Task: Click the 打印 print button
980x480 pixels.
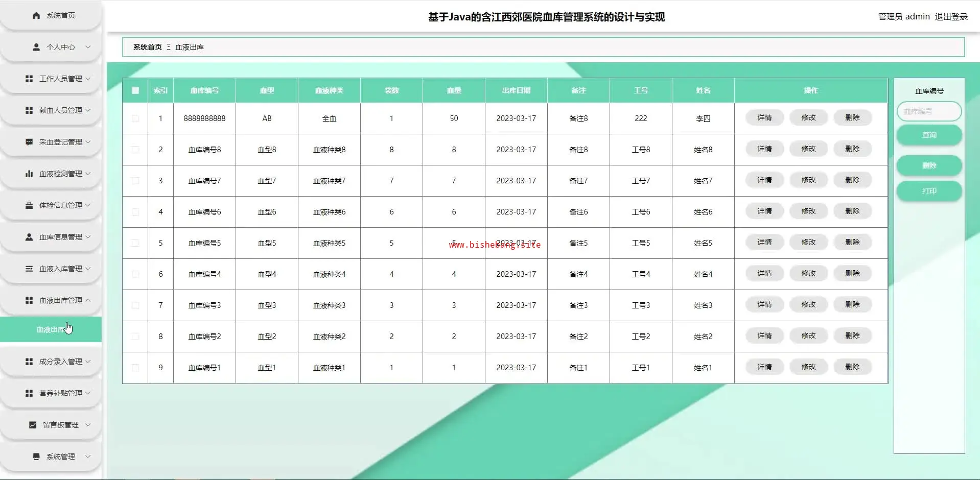Action: tap(929, 191)
